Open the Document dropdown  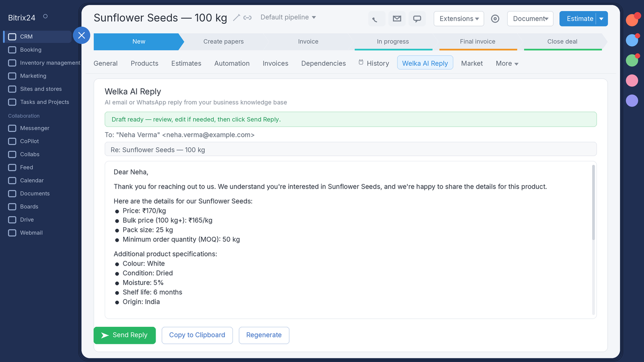(530, 19)
